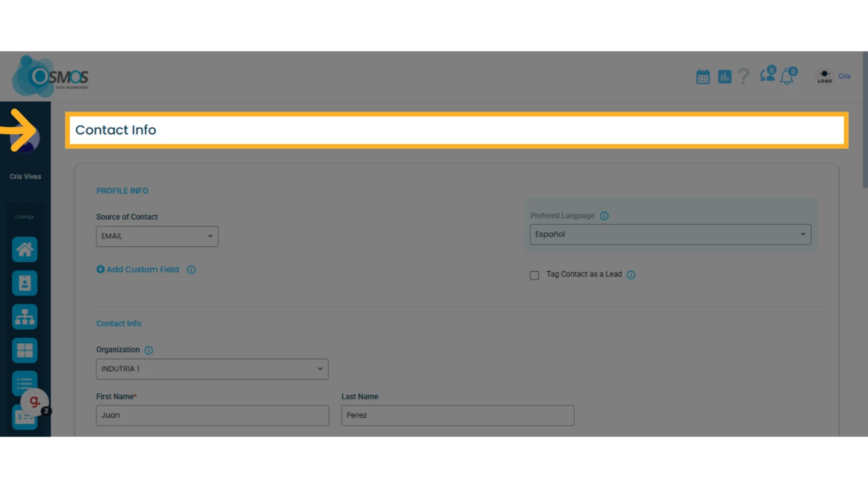Image resolution: width=868 pixels, height=488 pixels.
Task: Open contacts sidebar address book icon
Action: [25, 283]
